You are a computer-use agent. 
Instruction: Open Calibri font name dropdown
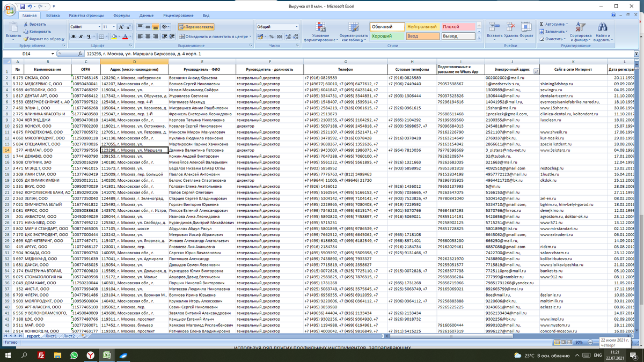pos(99,27)
